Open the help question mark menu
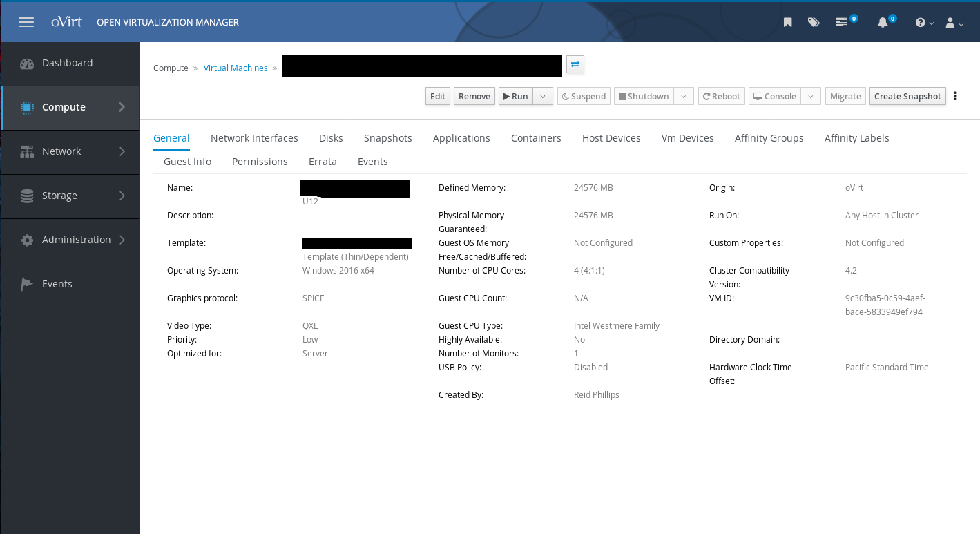Viewport: 980px width, 534px height. (x=923, y=23)
